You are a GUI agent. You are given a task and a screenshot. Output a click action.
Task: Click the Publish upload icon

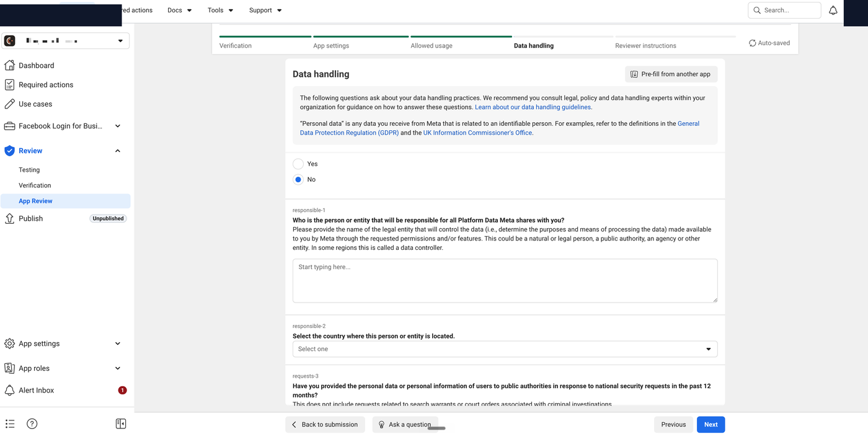pyautogui.click(x=9, y=218)
